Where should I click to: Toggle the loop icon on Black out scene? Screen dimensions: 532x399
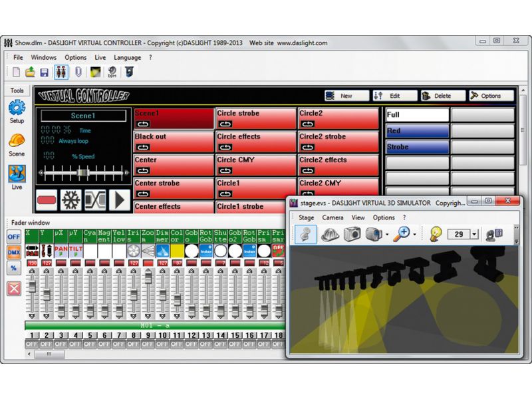[x=143, y=147]
